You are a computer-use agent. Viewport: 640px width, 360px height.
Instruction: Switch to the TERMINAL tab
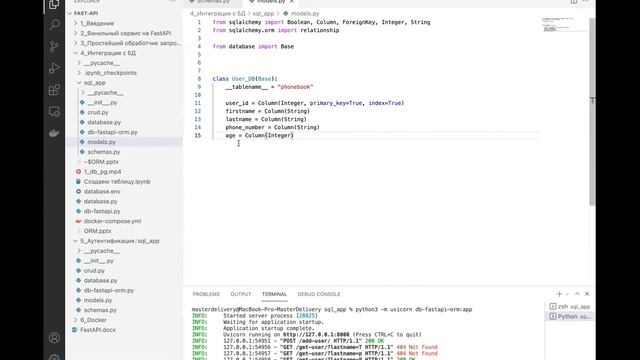(274, 294)
